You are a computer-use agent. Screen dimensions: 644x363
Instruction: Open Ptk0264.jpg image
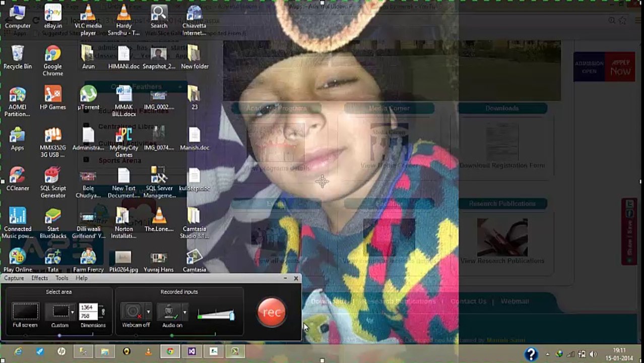pyautogui.click(x=123, y=261)
